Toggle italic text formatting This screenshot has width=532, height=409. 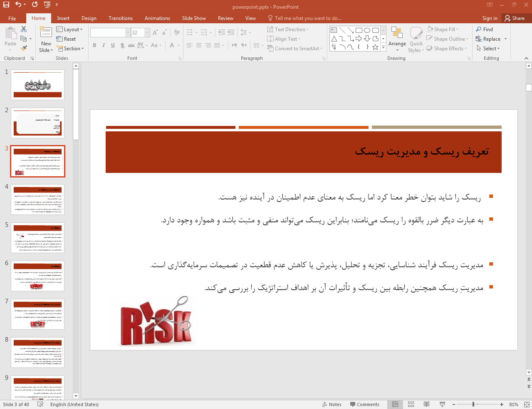[103, 45]
